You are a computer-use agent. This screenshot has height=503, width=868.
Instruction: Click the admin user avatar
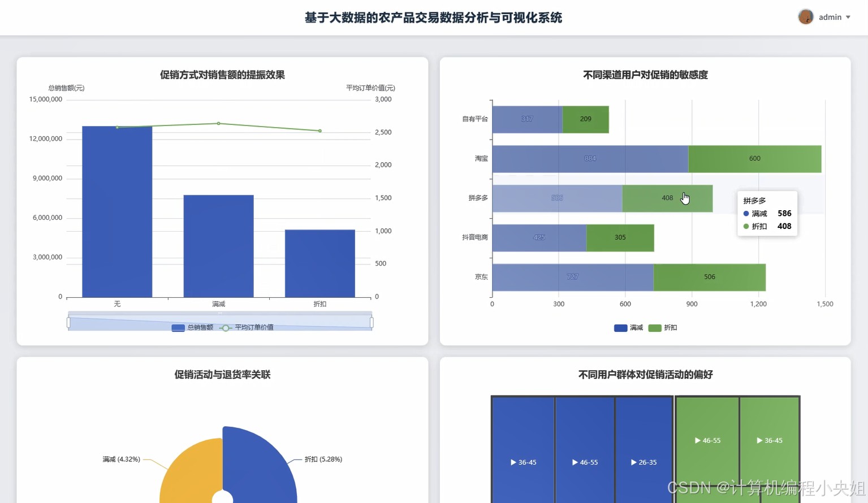806,17
